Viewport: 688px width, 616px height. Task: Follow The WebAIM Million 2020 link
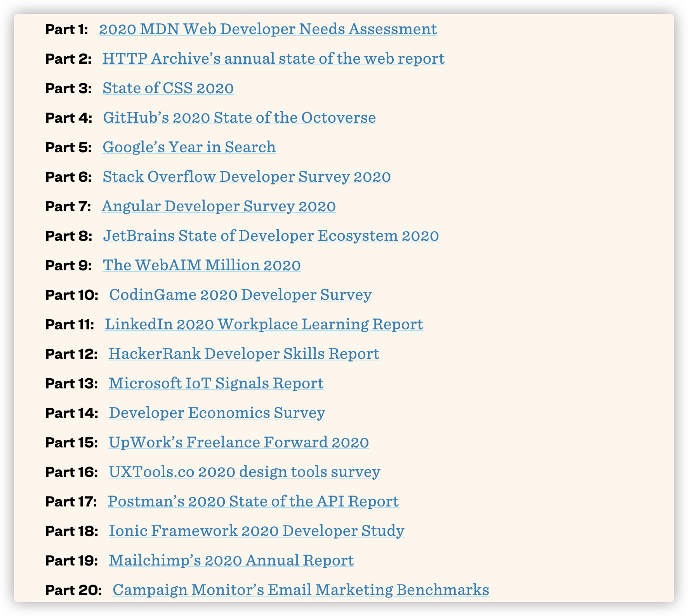point(202,265)
